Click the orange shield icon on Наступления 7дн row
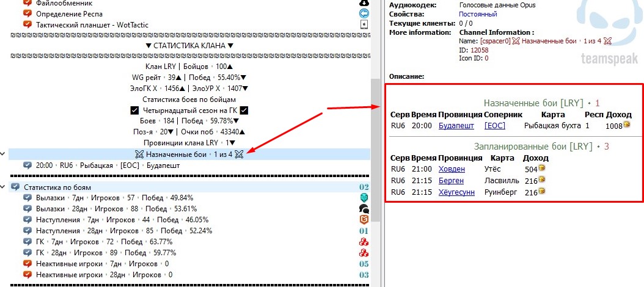 (364, 220)
